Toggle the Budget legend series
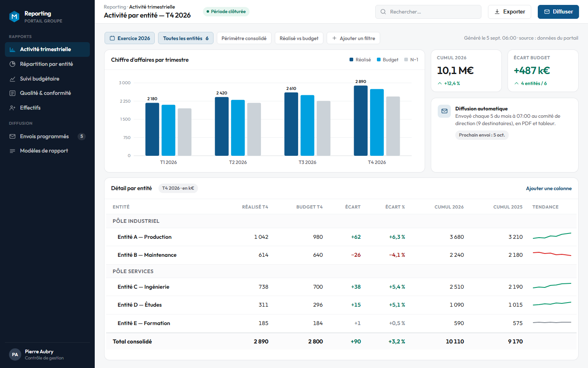The width and height of the screenshot is (588, 368). click(x=388, y=60)
